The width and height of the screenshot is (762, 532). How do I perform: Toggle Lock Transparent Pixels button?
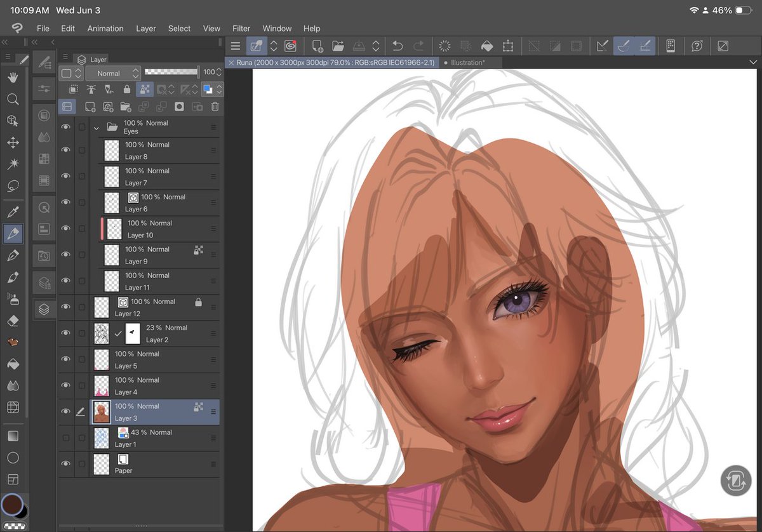(x=145, y=90)
